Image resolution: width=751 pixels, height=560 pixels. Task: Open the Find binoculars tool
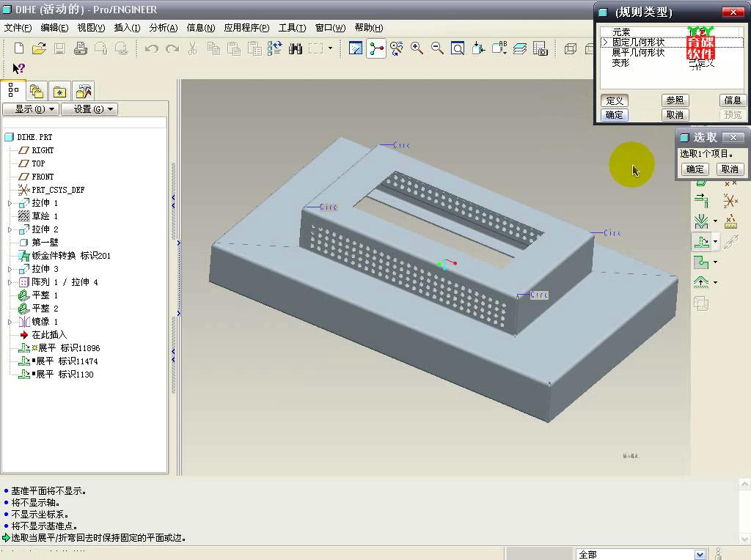coord(295,48)
